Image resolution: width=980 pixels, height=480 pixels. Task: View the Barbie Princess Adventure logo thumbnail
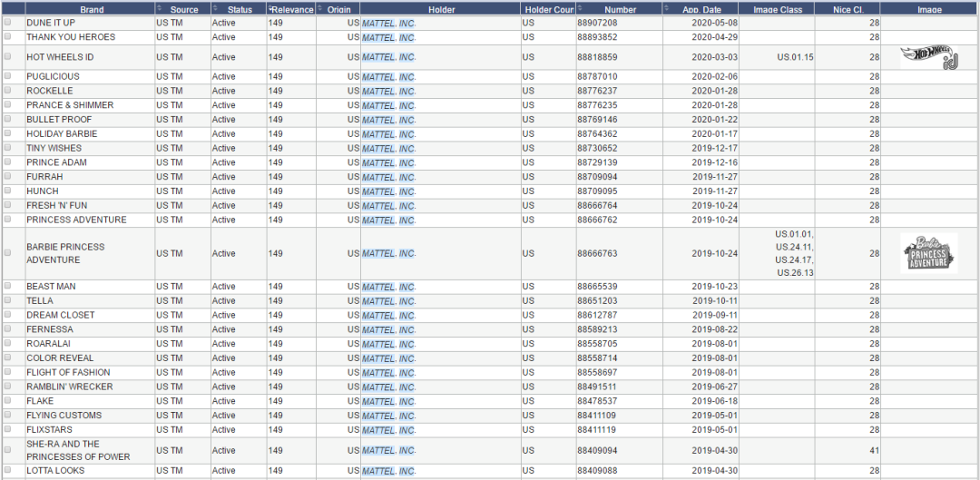[x=929, y=253]
